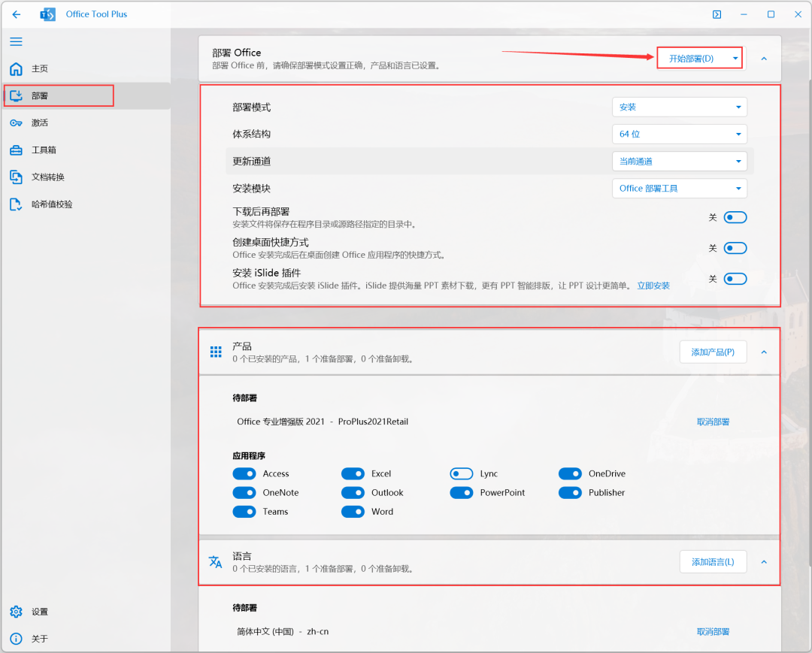The width and height of the screenshot is (812, 653).
Task: Click the 开始部署(D) button
Action: point(691,59)
